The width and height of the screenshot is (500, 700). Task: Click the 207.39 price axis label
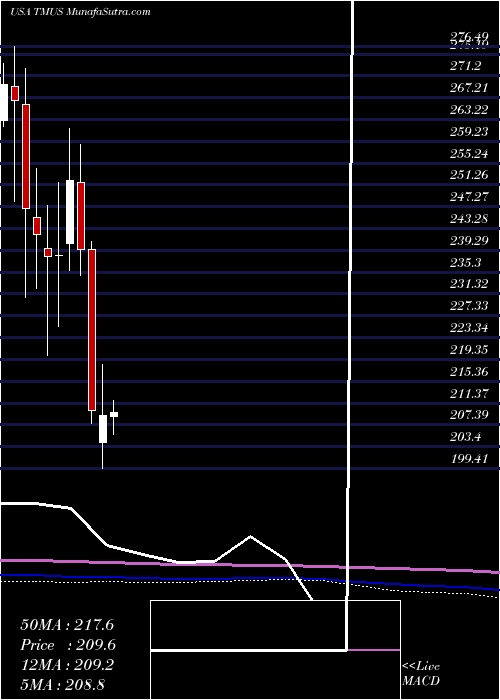point(468,415)
